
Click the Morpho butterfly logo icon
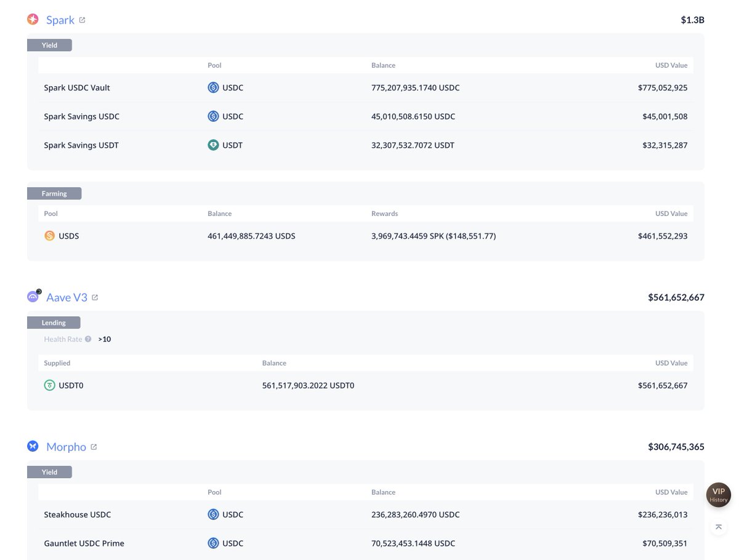pos(33,446)
